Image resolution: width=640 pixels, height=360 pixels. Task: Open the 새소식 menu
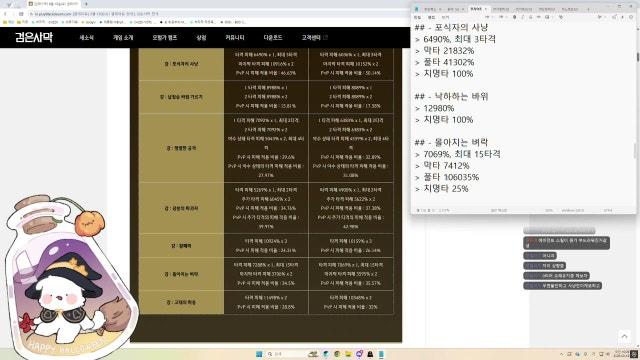(87, 38)
